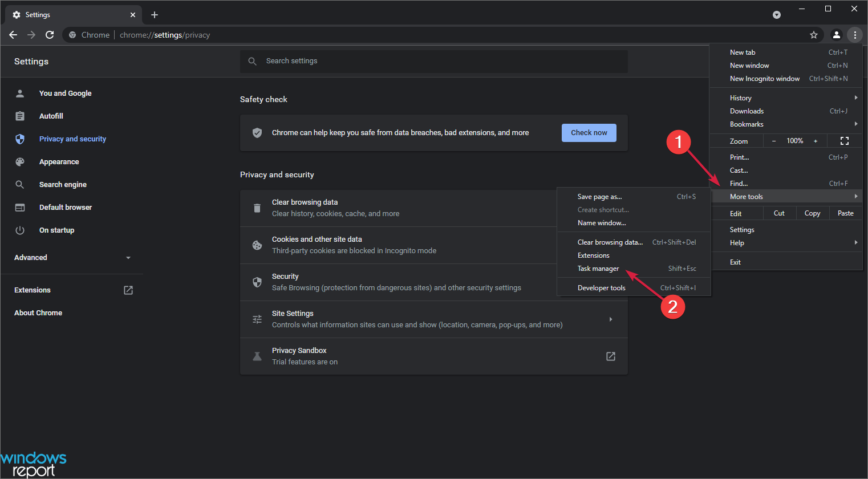Reload the Settings page
Screen dimensions: 868x479
(50, 35)
